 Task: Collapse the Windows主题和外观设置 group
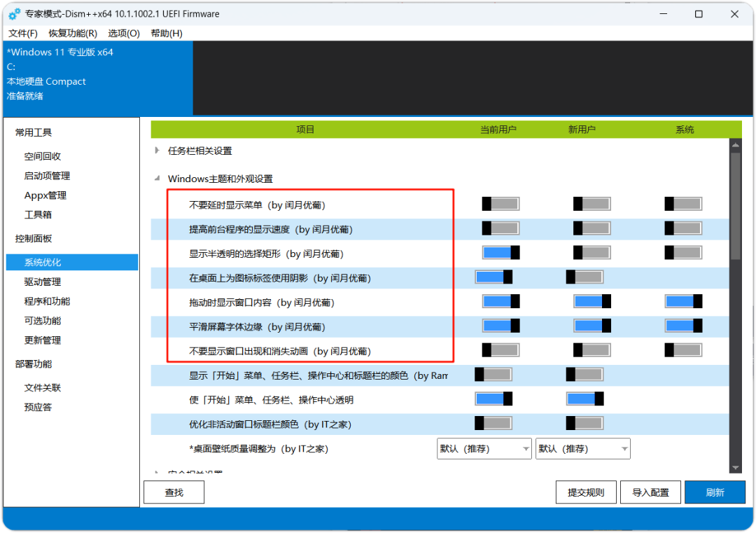pyautogui.click(x=157, y=179)
